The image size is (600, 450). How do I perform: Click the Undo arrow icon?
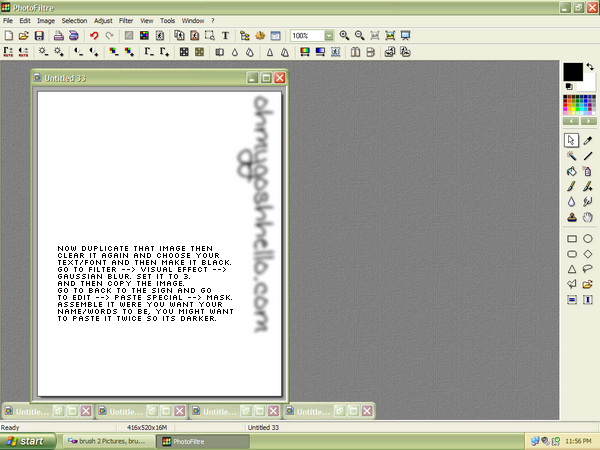point(94,36)
